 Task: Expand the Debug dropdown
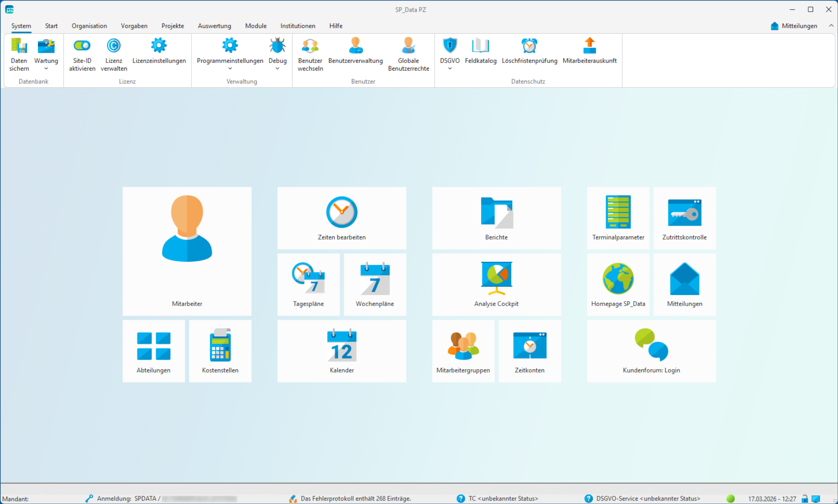click(277, 69)
